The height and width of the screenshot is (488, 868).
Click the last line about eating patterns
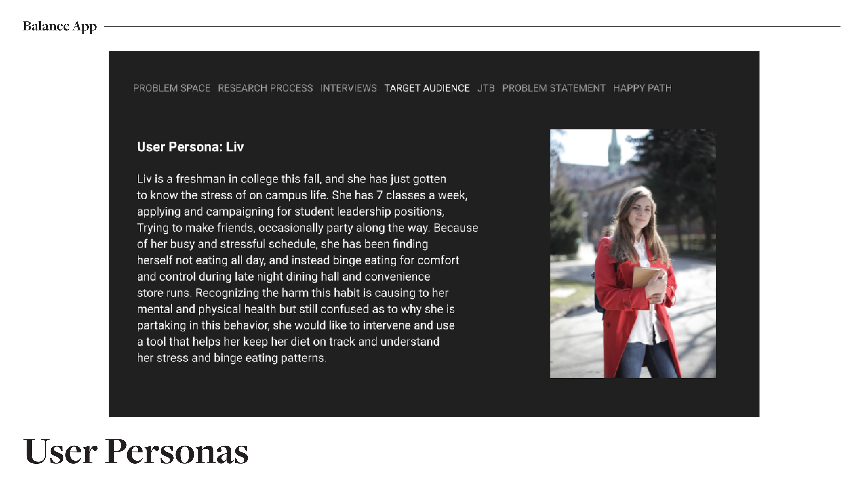click(x=232, y=358)
